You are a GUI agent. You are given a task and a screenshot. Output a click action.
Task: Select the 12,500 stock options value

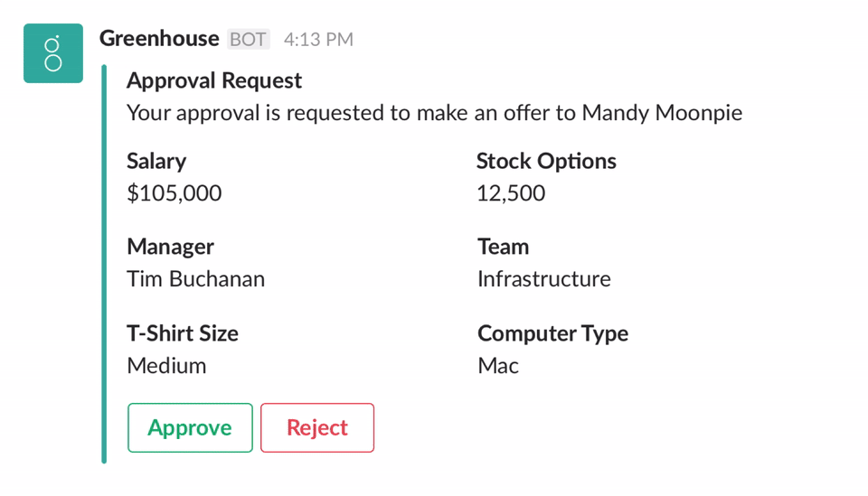pos(511,193)
